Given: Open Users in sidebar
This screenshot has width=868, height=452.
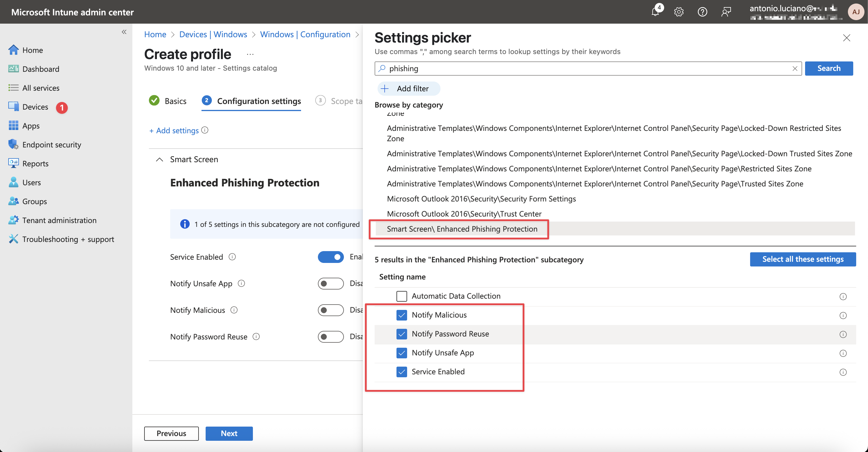Looking at the screenshot, I should coord(24,182).
